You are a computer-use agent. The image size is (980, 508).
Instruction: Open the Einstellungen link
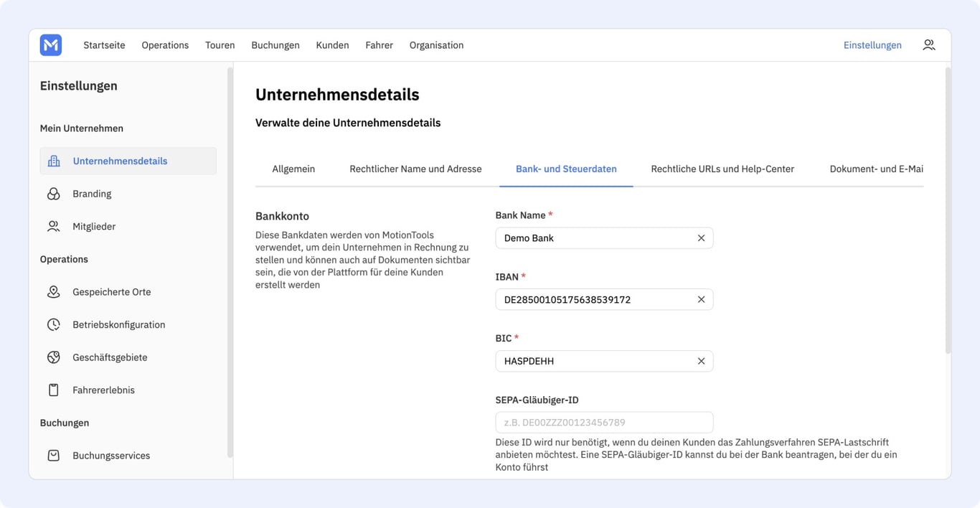pyautogui.click(x=872, y=45)
